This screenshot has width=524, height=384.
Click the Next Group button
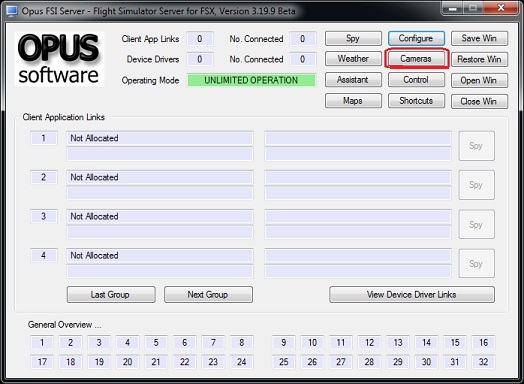tap(208, 294)
